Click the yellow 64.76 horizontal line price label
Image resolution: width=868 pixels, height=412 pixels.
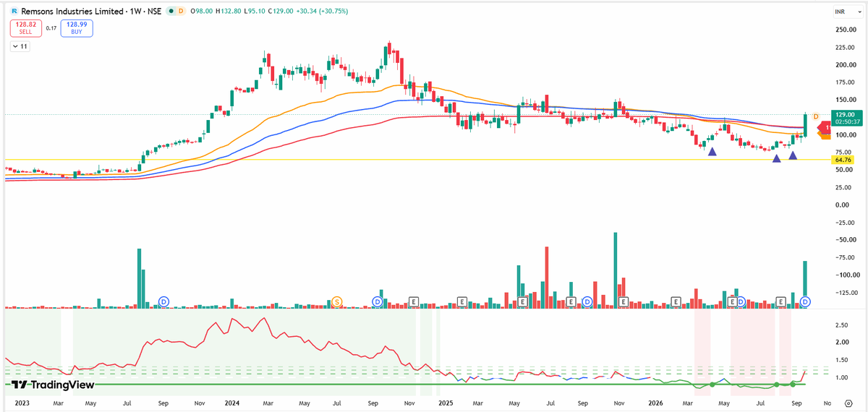[x=843, y=160]
